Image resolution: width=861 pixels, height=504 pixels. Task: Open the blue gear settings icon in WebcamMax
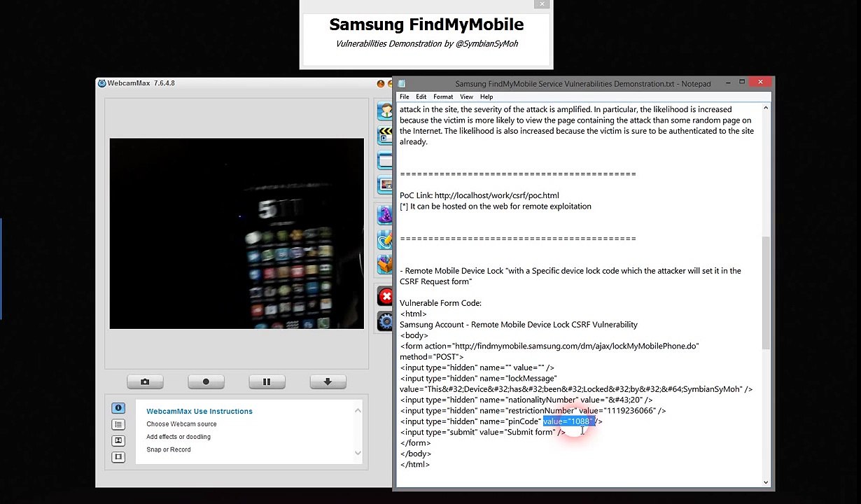[385, 321]
